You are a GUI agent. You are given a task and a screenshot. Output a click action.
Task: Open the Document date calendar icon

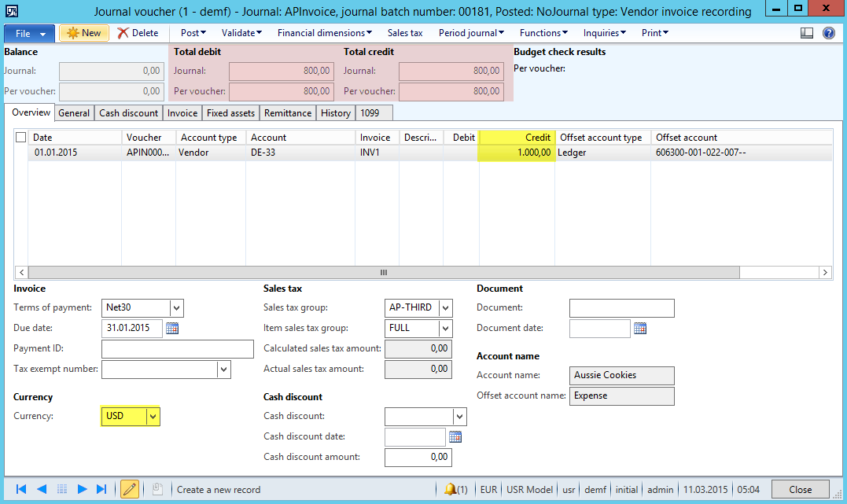pos(640,329)
